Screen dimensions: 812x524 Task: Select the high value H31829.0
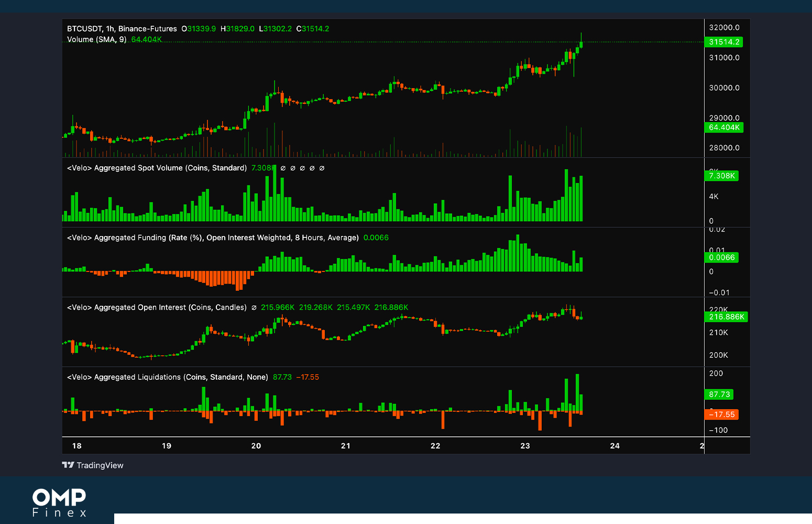coord(237,29)
